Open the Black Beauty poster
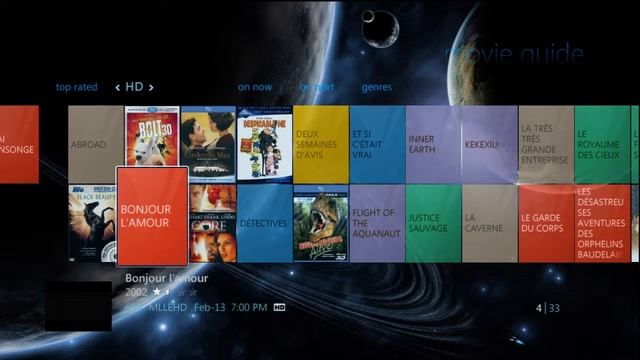The width and height of the screenshot is (640, 360). coord(93,223)
